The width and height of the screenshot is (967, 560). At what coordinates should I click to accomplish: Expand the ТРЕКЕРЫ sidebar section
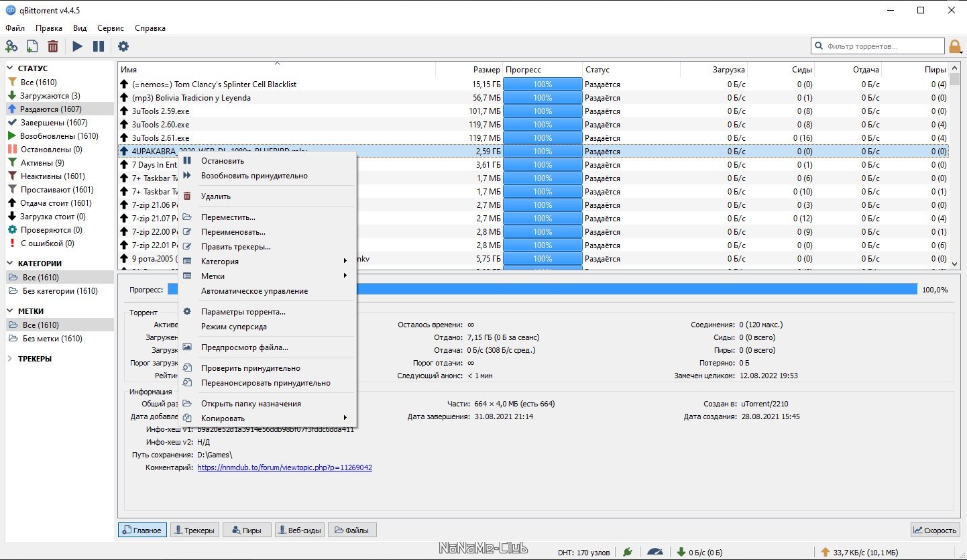point(11,359)
